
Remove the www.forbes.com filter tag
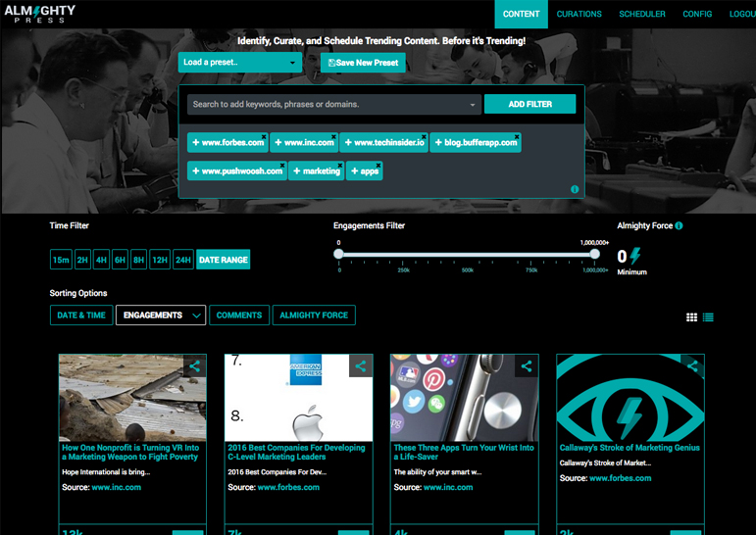264,137
